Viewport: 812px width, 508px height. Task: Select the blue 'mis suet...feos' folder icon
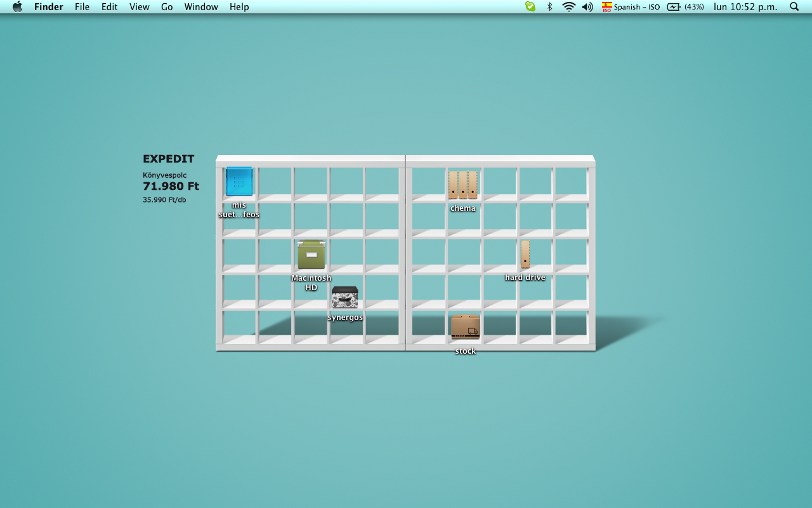click(x=239, y=182)
